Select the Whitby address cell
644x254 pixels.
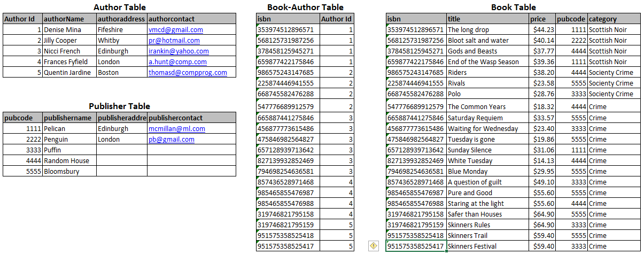pos(121,41)
